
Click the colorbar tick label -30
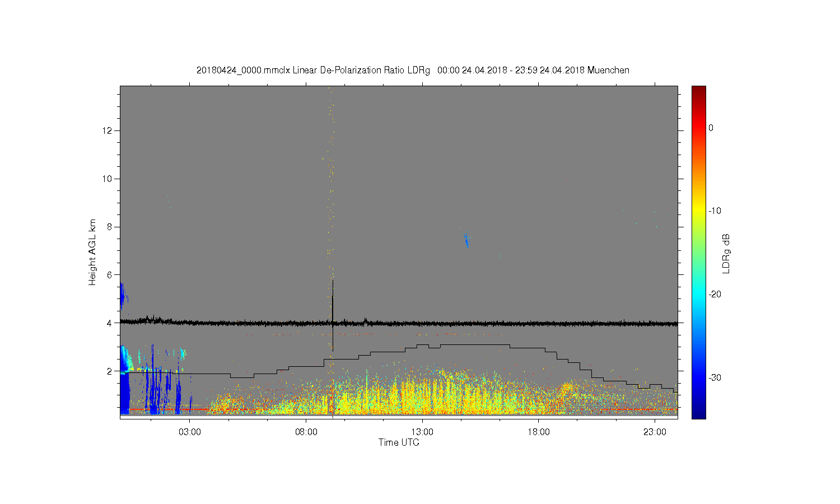pos(715,378)
